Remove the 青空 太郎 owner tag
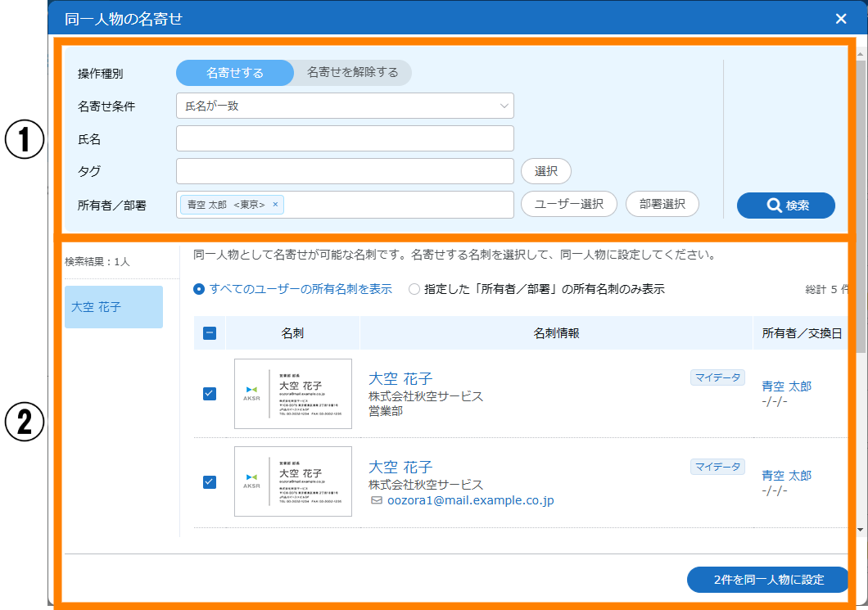The image size is (868, 610). 275,205
